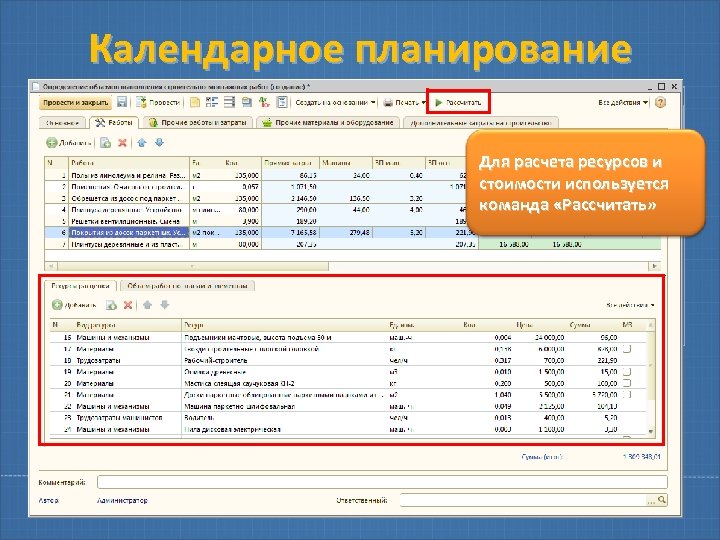Click the 'Провести и закрыть' button
Image resolution: width=720 pixels, height=540 pixels.
[x=75, y=102]
